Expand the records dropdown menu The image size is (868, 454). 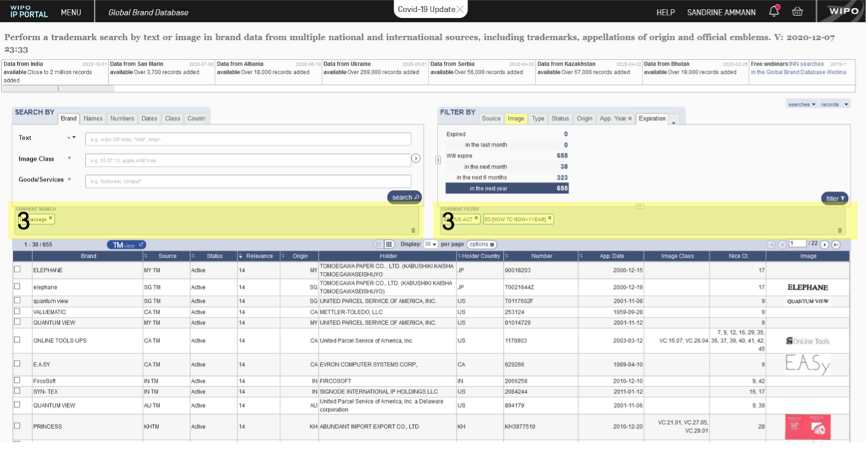[x=834, y=104]
